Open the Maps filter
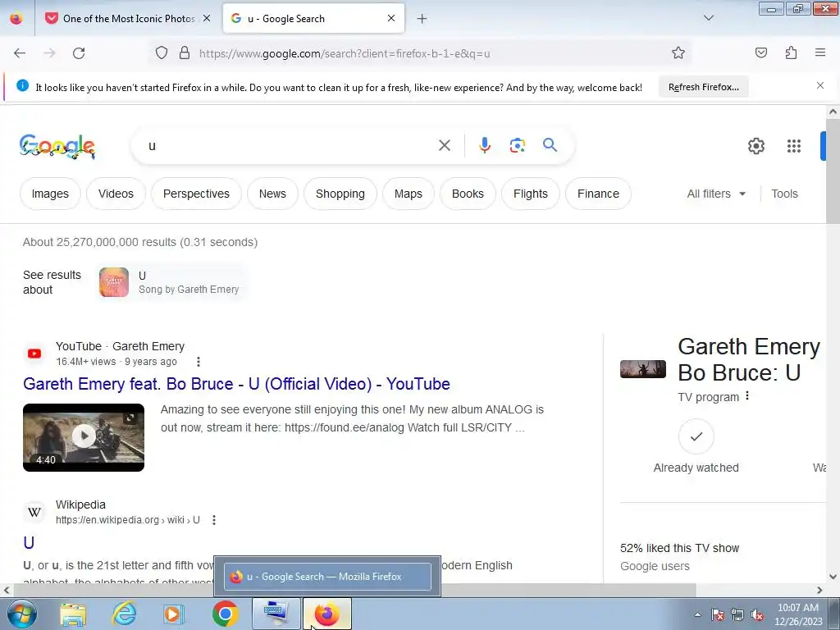 click(409, 194)
